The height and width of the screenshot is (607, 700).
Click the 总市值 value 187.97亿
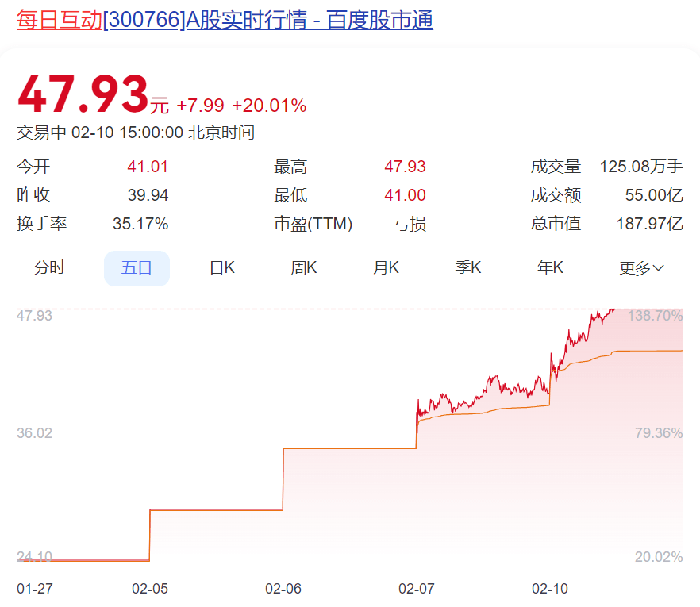click(650, 224)
